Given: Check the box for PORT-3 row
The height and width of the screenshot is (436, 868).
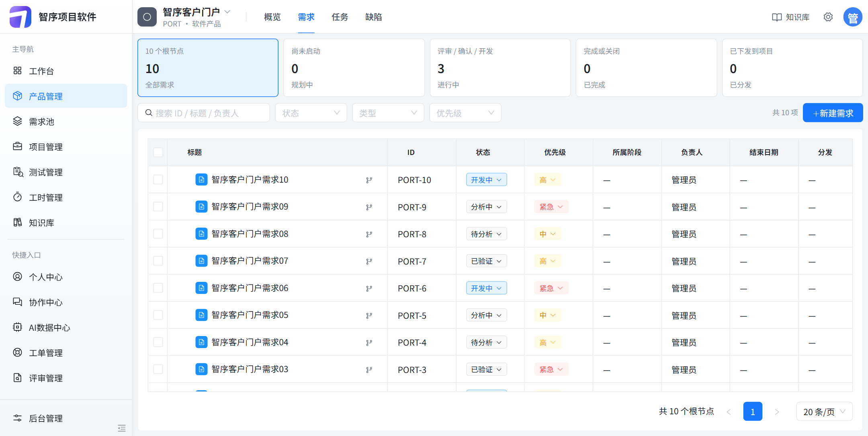Looking at the screenshot, I should 158,369.
